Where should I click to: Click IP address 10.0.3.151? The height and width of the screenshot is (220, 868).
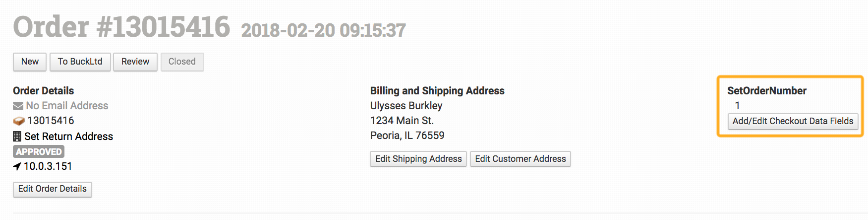48,166
